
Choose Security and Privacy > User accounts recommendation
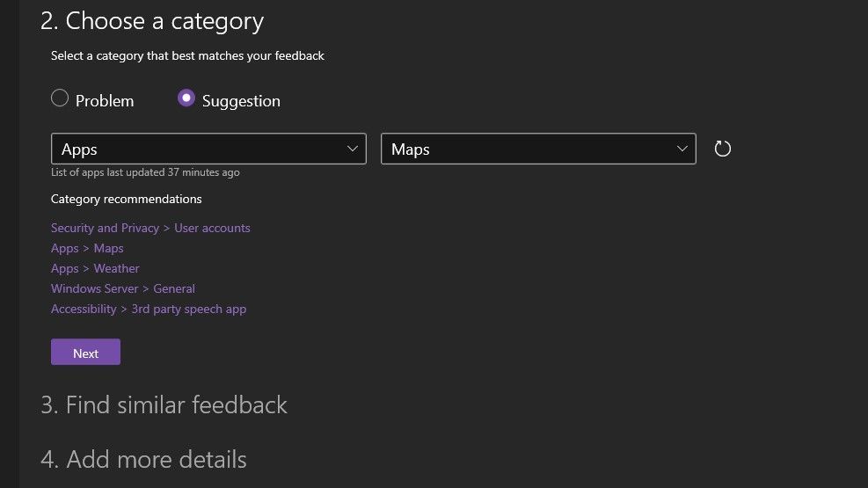pos(150,228)
